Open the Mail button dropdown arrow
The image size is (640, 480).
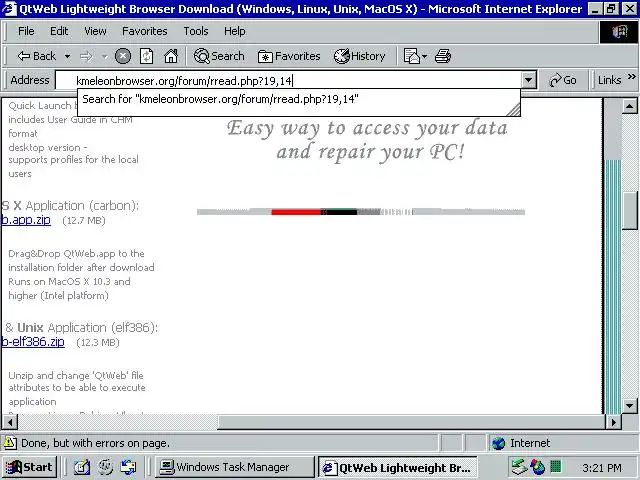424,56
